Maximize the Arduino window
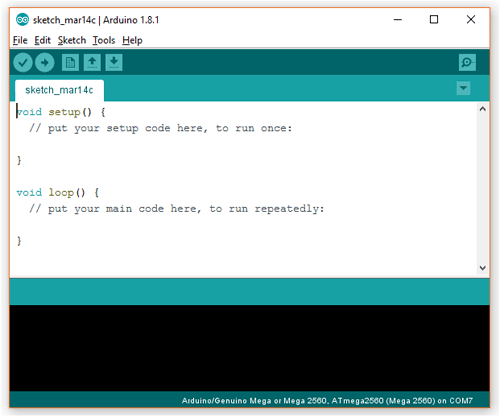This screenshot has height=417, width=500. tap(434, 20)
